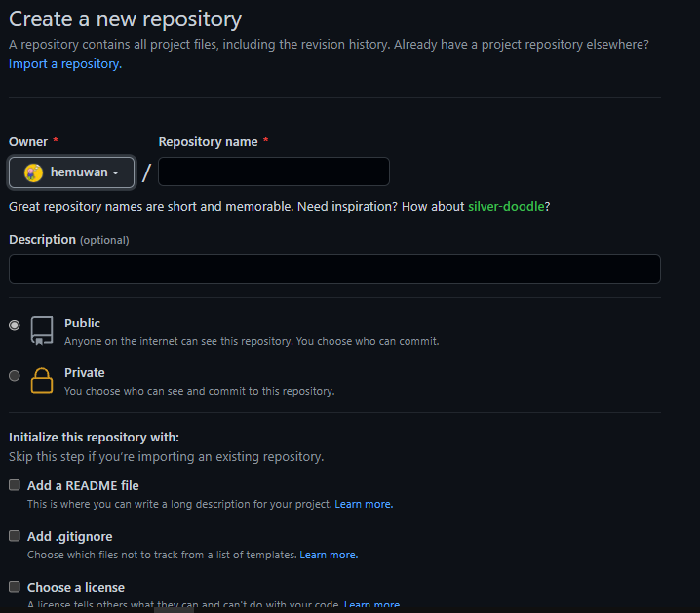Screen dimensions: 700x613
Task: Use the suggested name silver-doodle
Action: pos(506,206)
